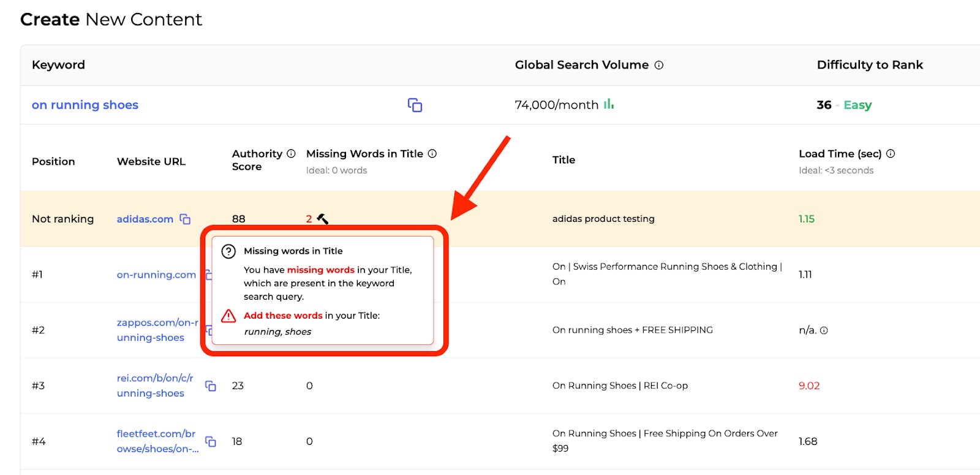980x475 pixels.
Task: Copy the fleetfeet.com URL
Action: pyautogui.click(x=211, y=441)
